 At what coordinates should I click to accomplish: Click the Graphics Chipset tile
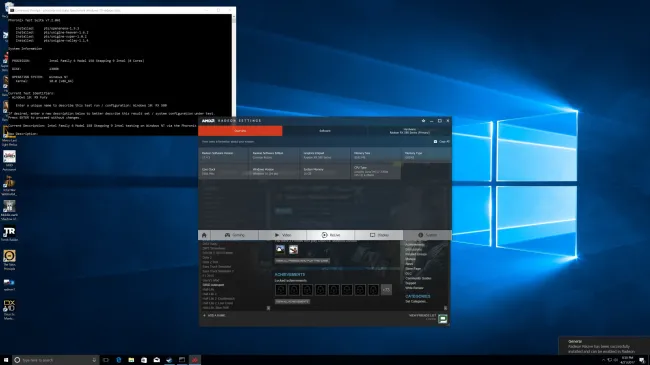click(325, 155)
